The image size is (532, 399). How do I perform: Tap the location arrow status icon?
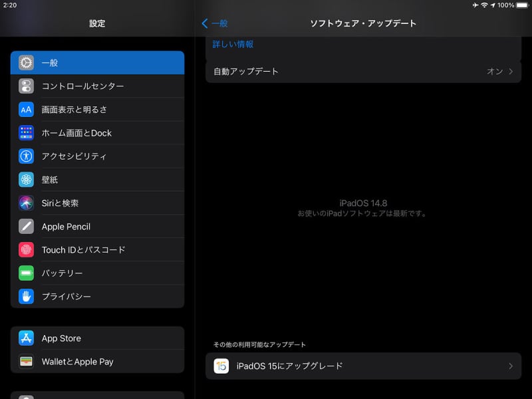[x=493, y=5]
